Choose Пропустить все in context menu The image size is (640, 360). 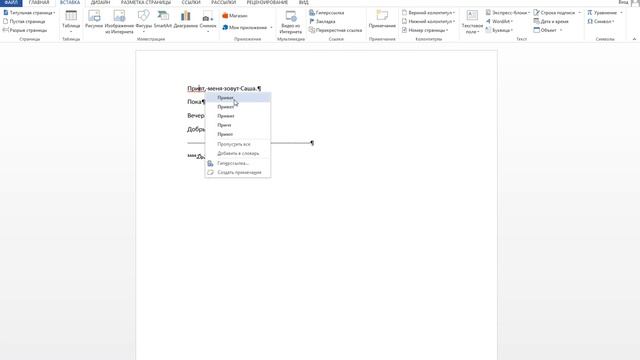238,144
